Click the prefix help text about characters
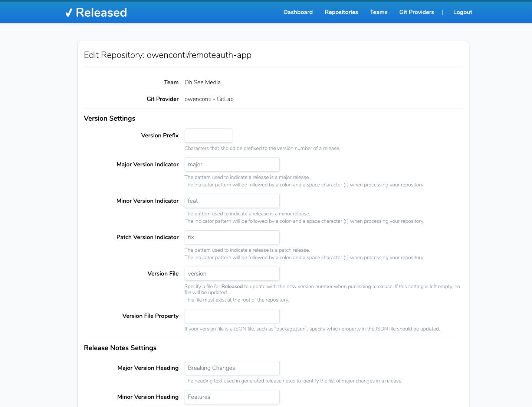The height and width of the screenshot is (407, 532). (x=262, y=149)
